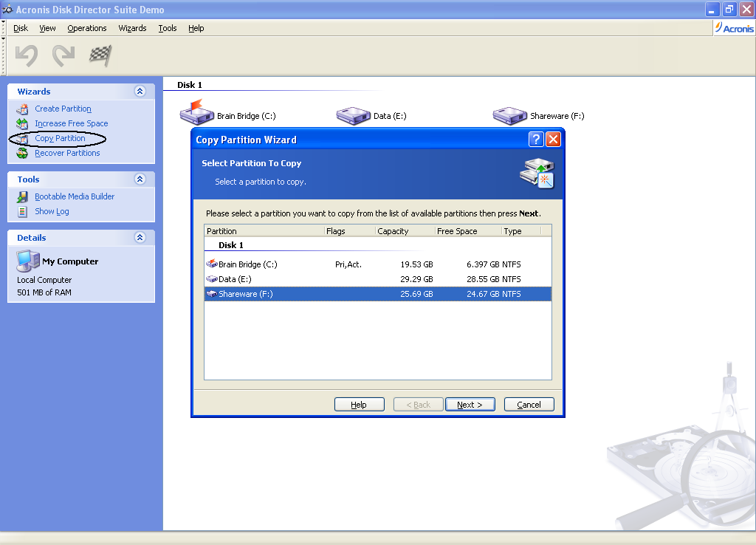Screen dimensions: 756x545
Task: Close the Copy Partition Wizard dialog
Action: point(553,140)
